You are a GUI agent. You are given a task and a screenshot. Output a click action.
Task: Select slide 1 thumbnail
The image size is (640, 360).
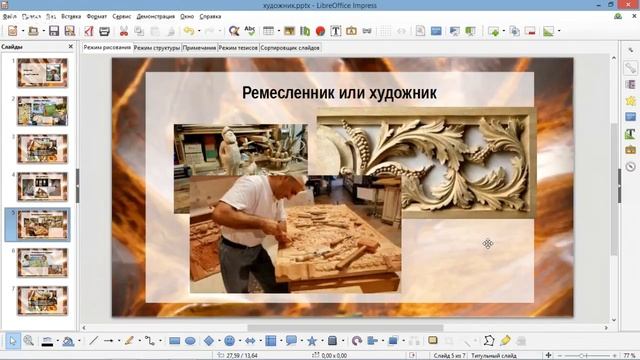click(42, 73)
